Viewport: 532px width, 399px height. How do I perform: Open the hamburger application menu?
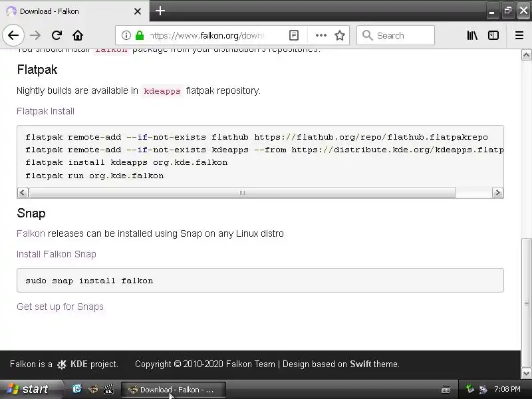(519, 35)
